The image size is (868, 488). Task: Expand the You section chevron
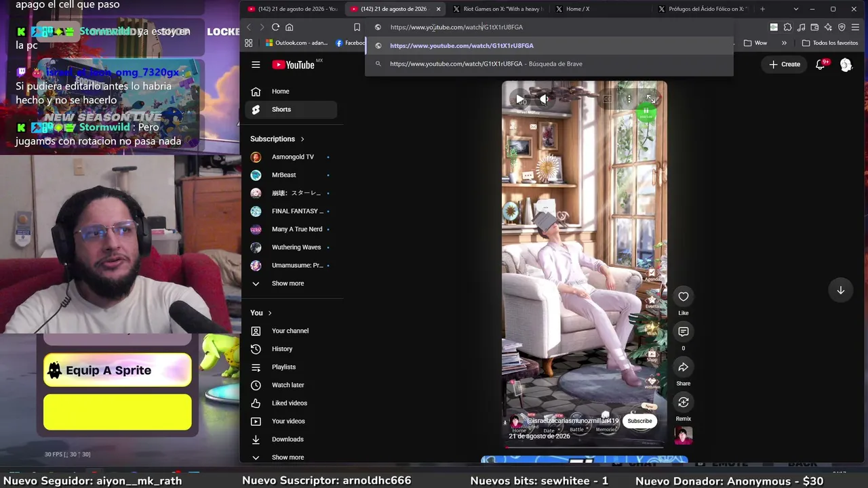click(x=270, y=313)
